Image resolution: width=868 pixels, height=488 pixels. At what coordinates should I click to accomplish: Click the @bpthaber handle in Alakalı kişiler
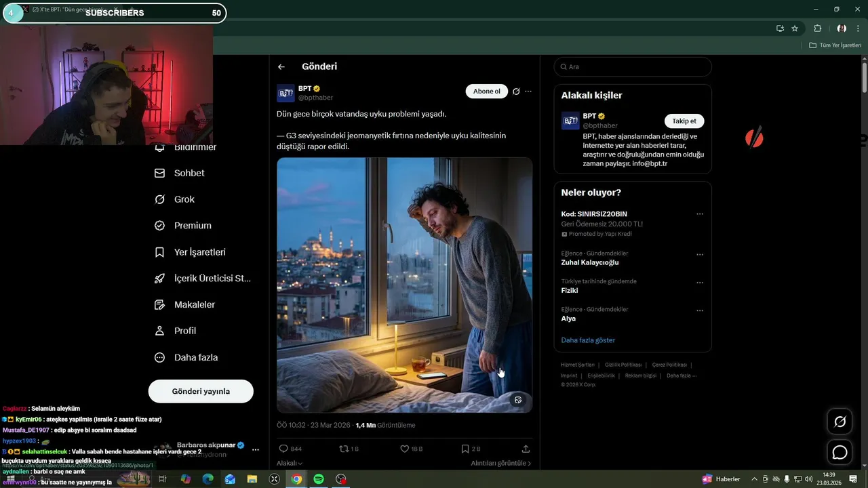[x=600, y=125]
